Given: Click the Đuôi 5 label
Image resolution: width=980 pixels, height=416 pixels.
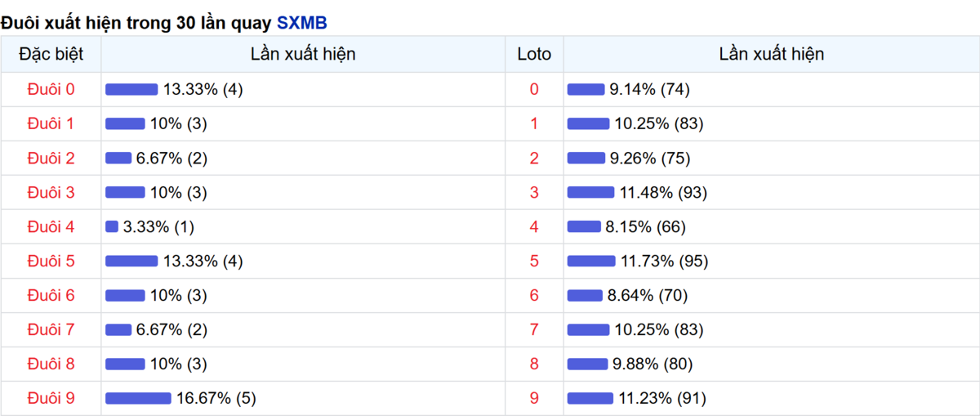Looking at the screenshot, I should [51, 261].
